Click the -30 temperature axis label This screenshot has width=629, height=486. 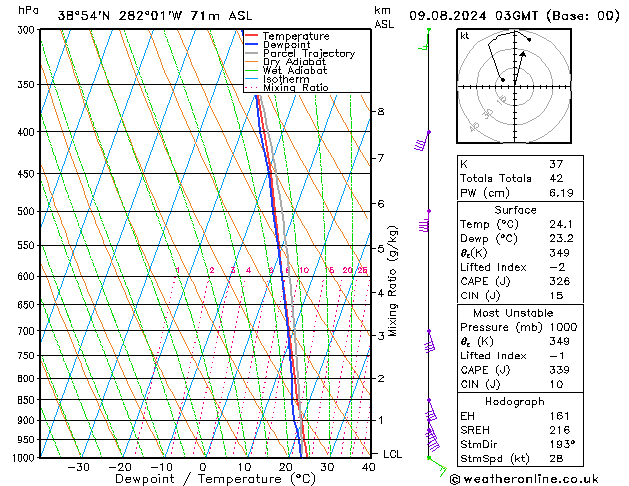(x=78, y=467)
